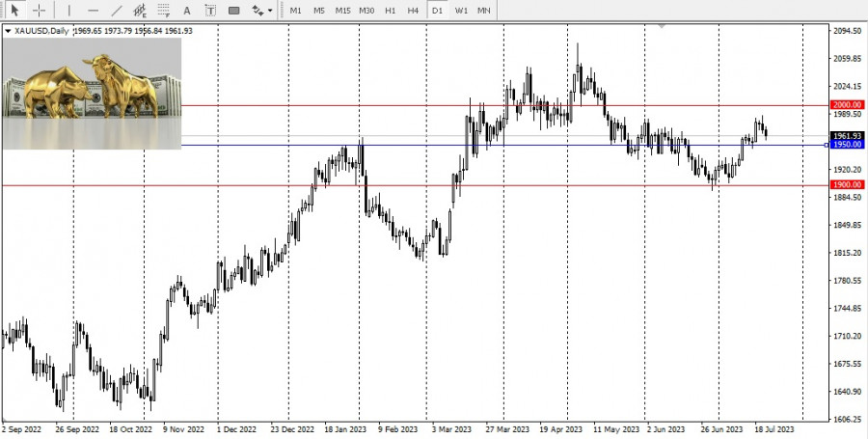The image size is (868, 439).
Task: Pick the equidistant channel tool
Action: 140,10
